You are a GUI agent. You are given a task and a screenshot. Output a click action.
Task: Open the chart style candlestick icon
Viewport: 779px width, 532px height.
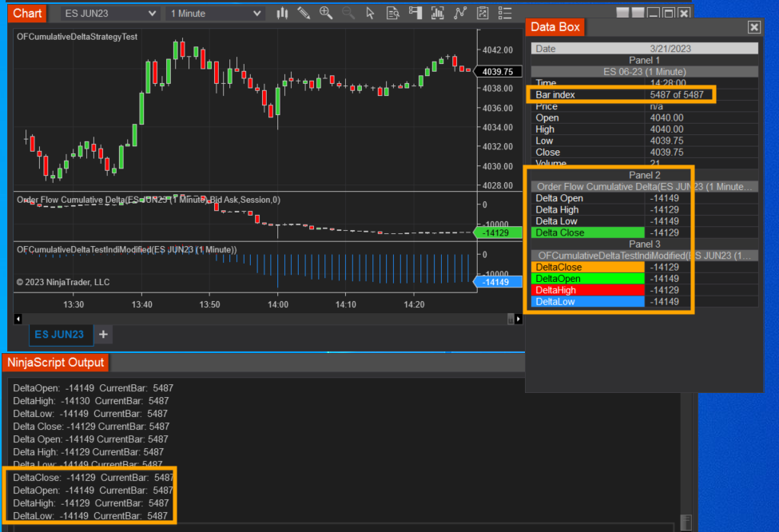pyautogui.click(x=282, y=14)
